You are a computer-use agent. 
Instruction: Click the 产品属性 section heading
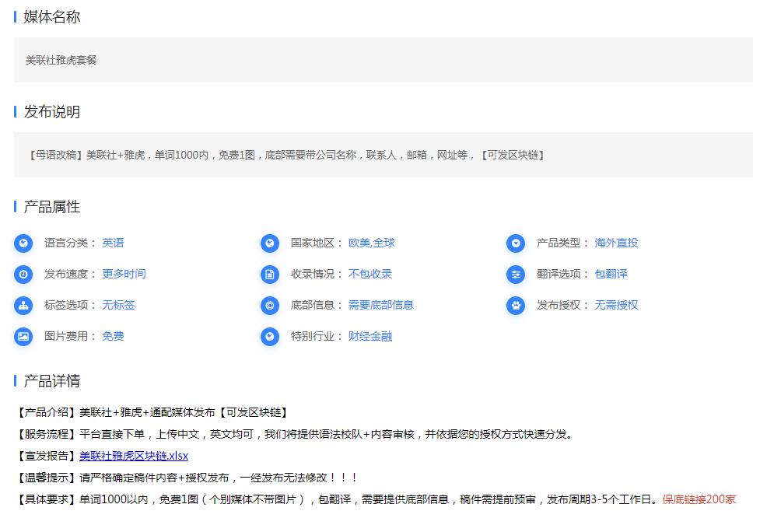pos(52,207)
